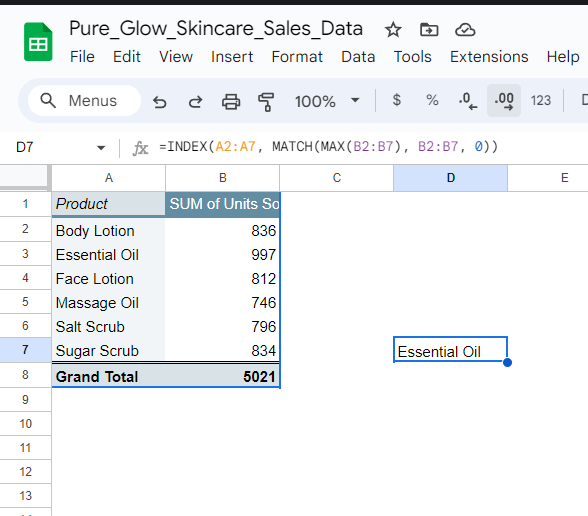Format as currency with $ button
588x516 pixels.
[x=396, y=100]
